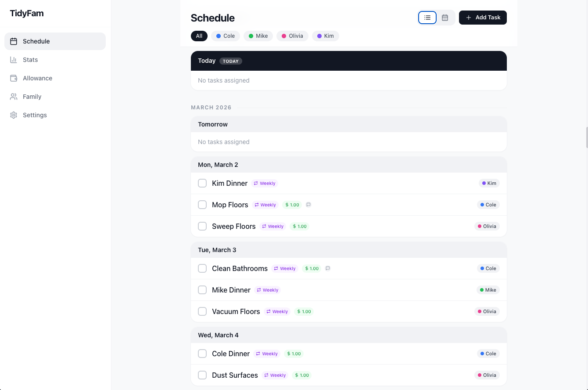The width and height of the screenshot is (588, 390).
Task: Click the comment icon on Clean Bathrooms
Action: tap(328, 268)
